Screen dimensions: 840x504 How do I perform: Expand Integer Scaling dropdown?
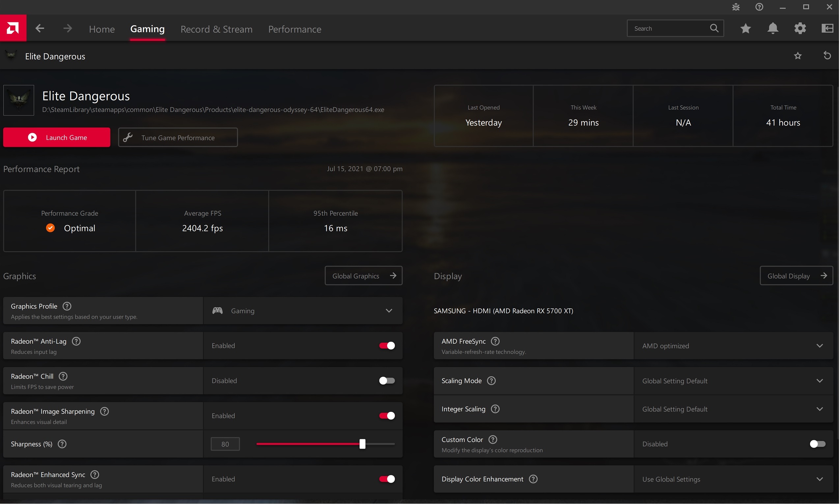(734, 409)
